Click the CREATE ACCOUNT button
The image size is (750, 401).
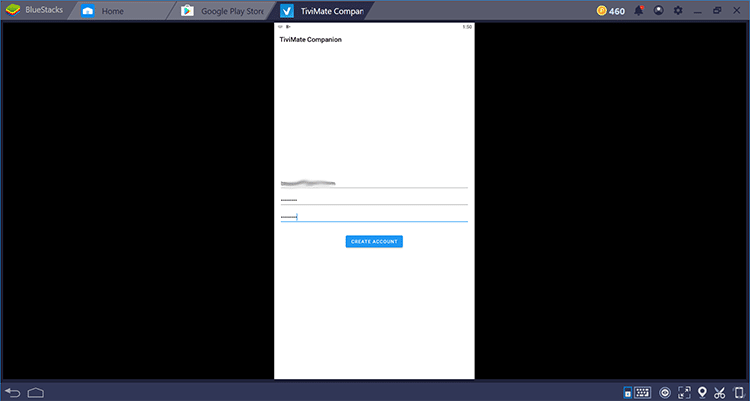[x=374, y=242]
